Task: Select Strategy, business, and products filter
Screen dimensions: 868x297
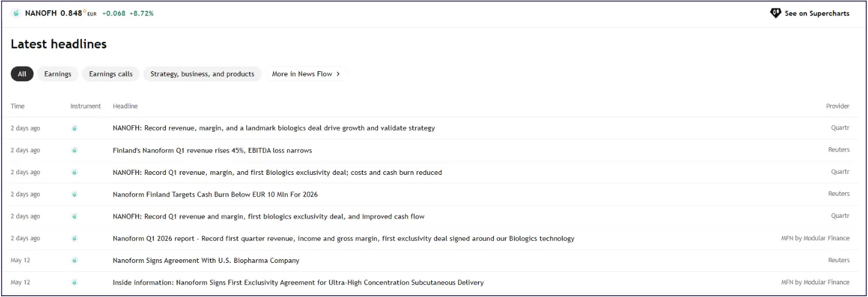Action: pyautogui.click(x=202, y=74)
